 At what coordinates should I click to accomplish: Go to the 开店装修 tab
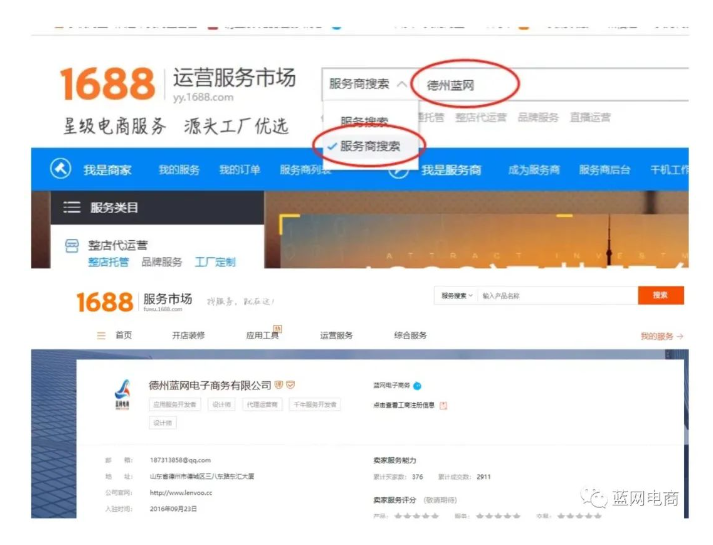point(188,336)
